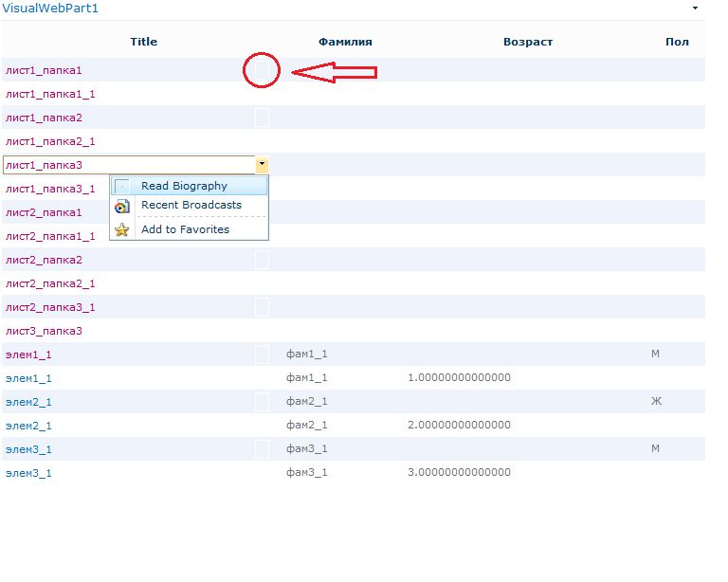This screenshot has width=728, height=582.
Task: Click the Title column header
Action: pos(143,42)
